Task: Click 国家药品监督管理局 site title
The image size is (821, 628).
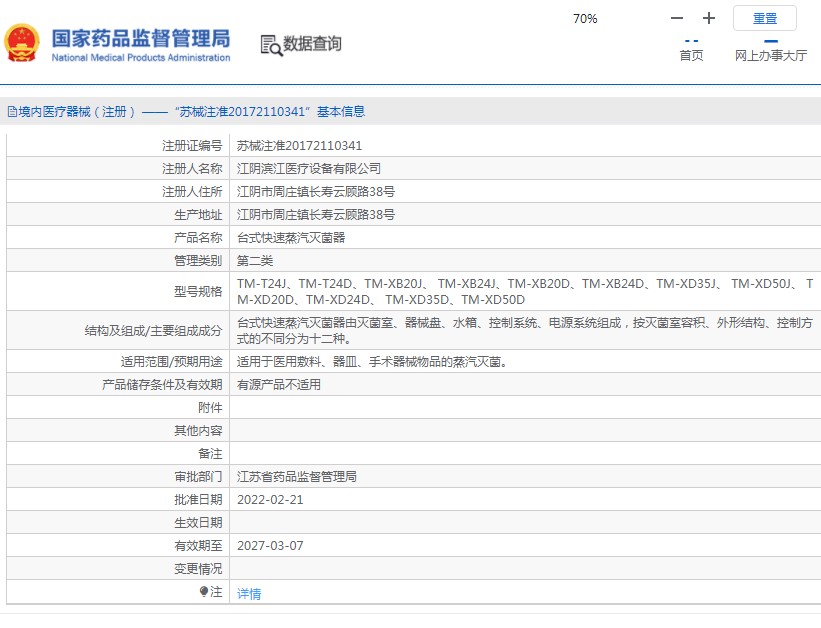Action: pyautogui.click(x=140, y=39)
